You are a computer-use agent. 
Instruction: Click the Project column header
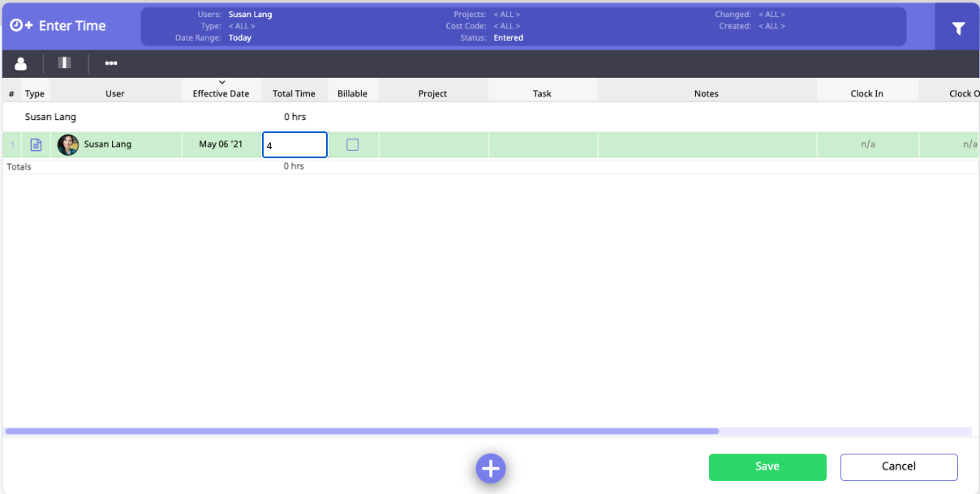coord(432,93)
